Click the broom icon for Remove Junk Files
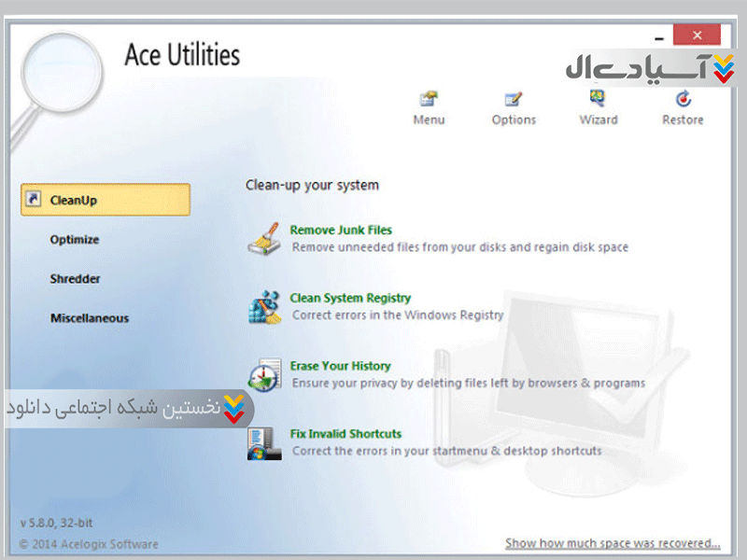 pos(264,239)
